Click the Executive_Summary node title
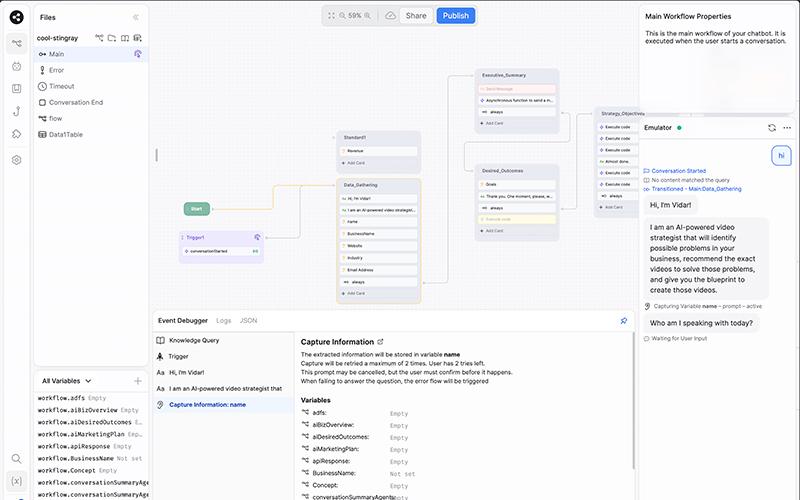Viewport: 800px width, 500px height. coord(504,75)
